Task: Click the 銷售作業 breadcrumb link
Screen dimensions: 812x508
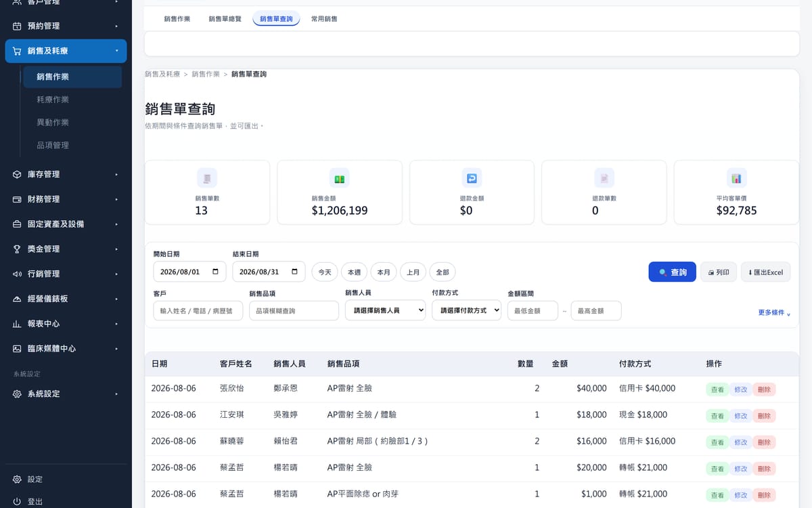Action: pyautogui.click(x=206, y=74)
